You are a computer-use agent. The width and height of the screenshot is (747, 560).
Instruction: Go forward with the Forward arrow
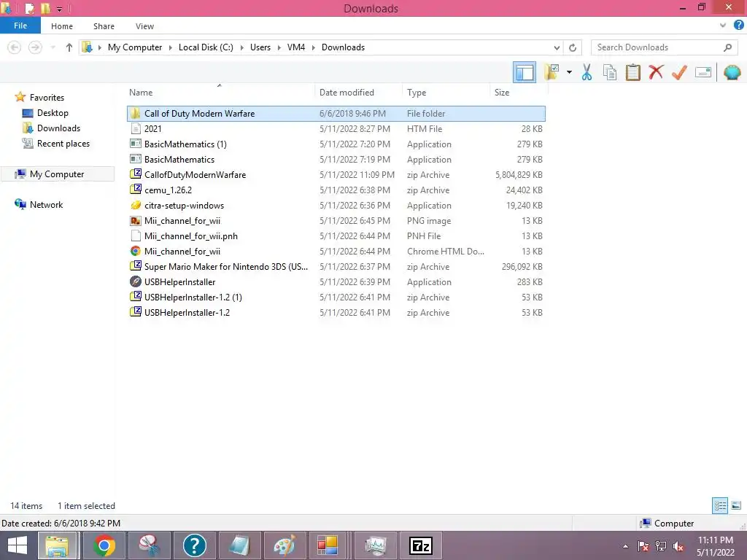tap(35, 47)
